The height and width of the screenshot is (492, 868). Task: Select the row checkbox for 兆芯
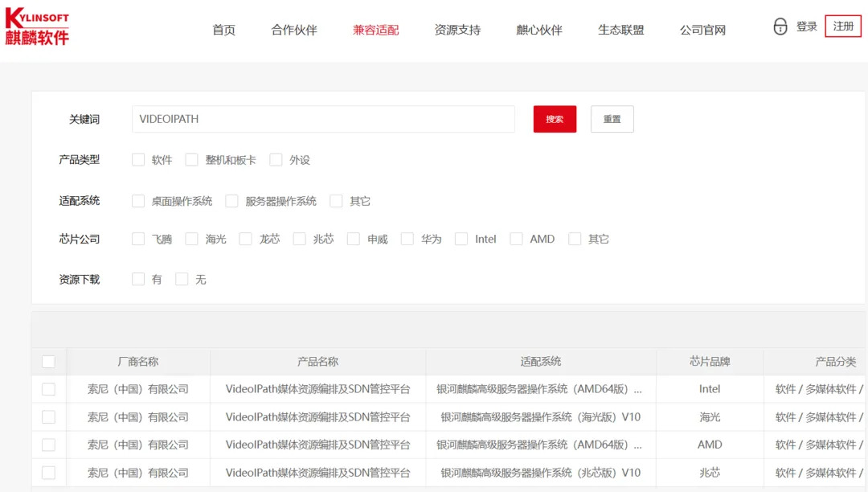[49, 474]
